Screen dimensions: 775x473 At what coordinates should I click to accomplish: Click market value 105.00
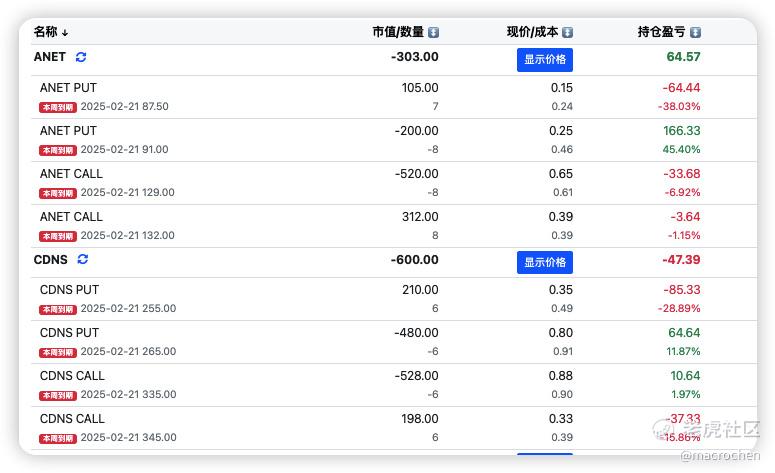(420, 87)
